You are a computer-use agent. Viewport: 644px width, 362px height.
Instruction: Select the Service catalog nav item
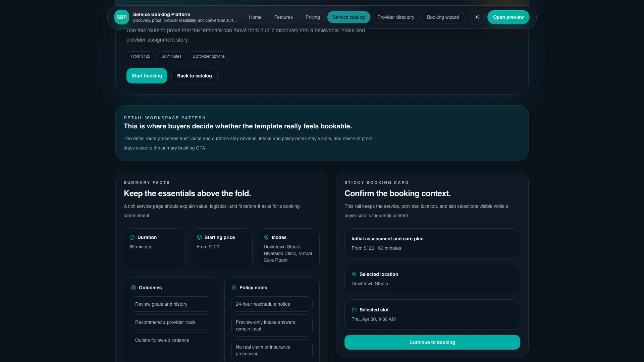pos(348,17)
